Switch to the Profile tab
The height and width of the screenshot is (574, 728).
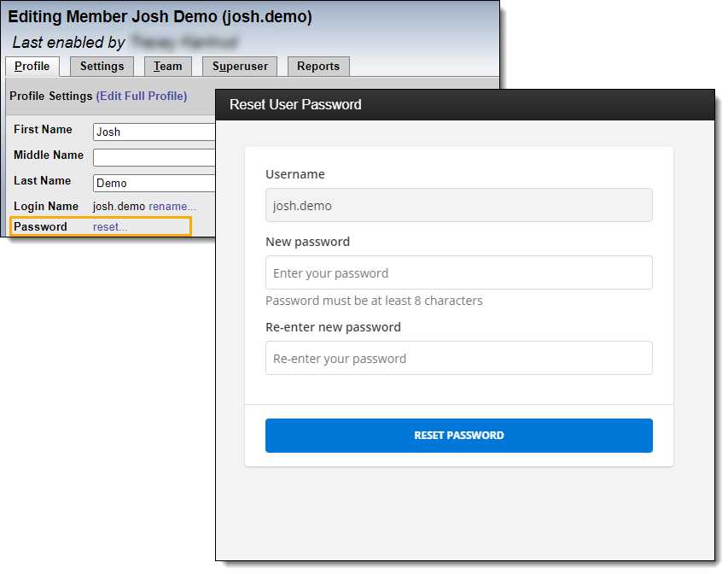(x=32, y=67)
